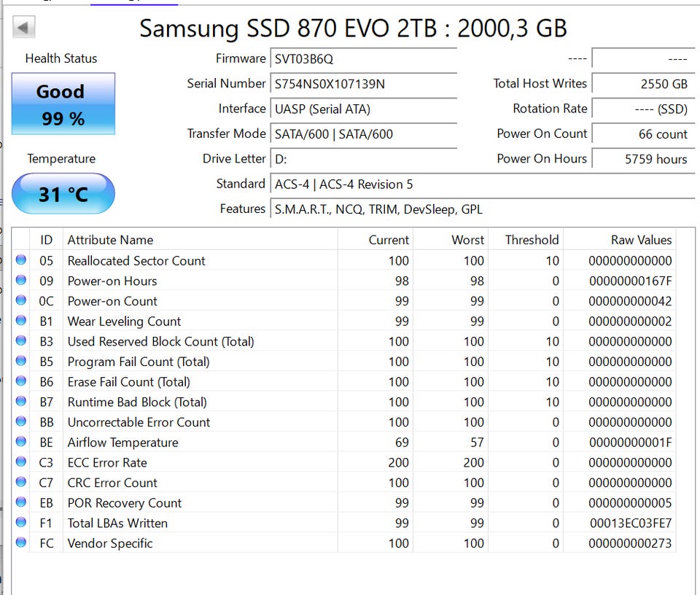Click the Drive Letter field D:

(363, 159)
